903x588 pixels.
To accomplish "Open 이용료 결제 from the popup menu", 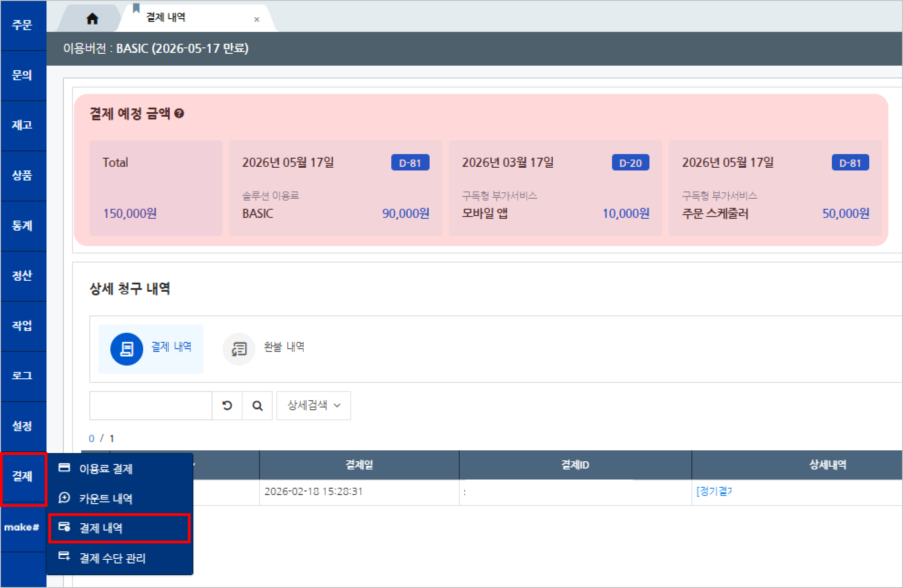I will pyautogui.click(x=106, y=469).
